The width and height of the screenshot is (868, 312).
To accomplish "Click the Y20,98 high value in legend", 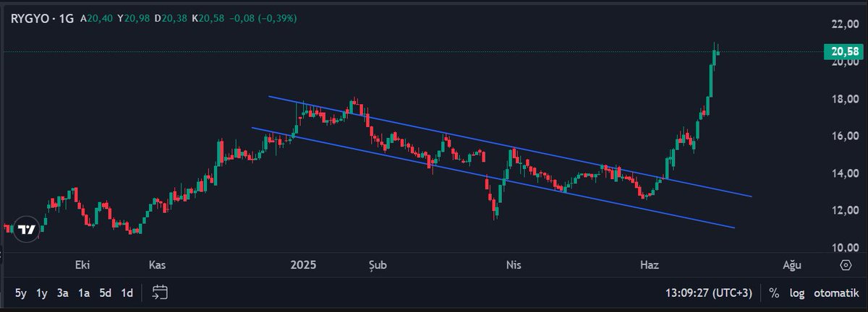I will point(134,18).
